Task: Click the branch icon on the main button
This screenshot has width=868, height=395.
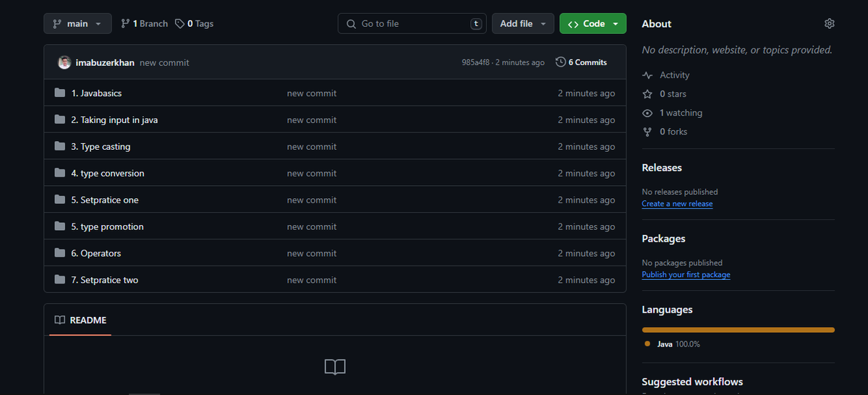Action: (57, 24)
